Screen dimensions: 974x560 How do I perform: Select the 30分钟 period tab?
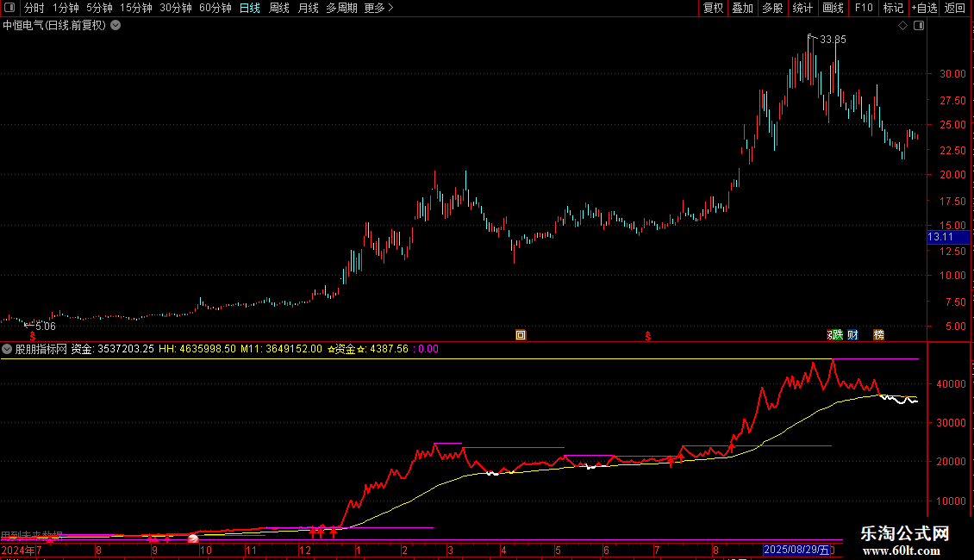(x=176, y=8)
